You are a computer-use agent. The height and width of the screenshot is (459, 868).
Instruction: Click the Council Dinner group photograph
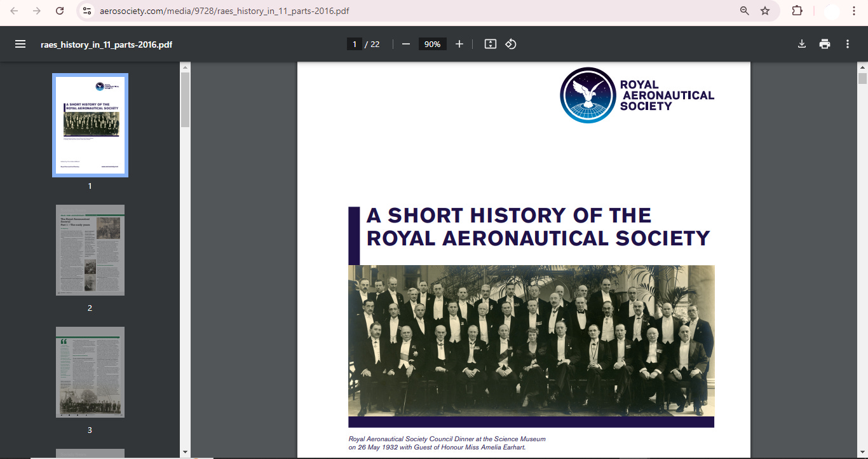531,341
